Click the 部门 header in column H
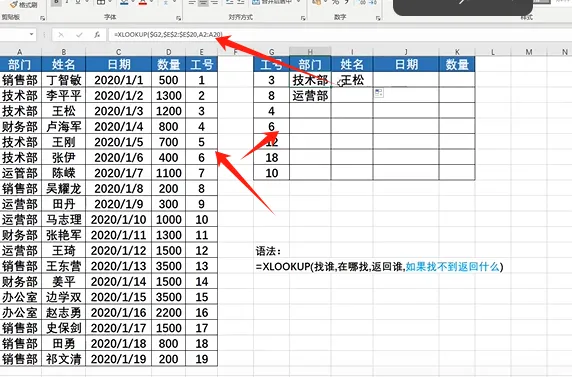 pyautogui.click(x=310, y=64)
